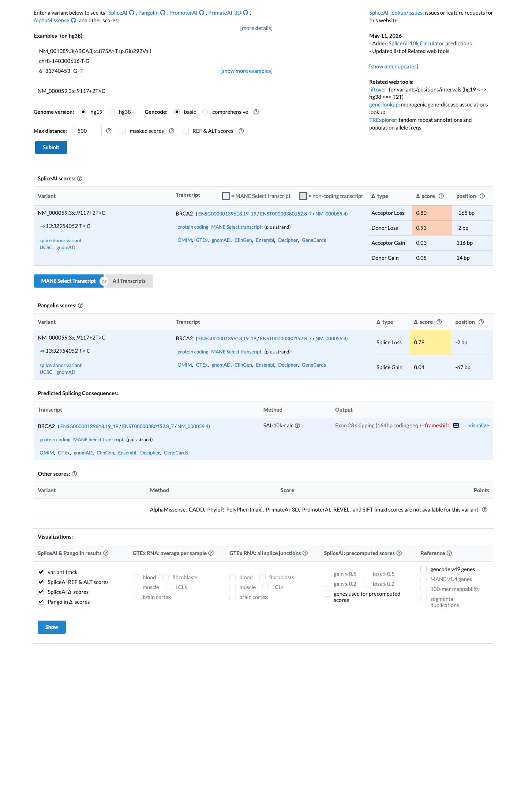Enable the masked scores checkbox
The image size is (532, 805).
click(x=123, y=131)
